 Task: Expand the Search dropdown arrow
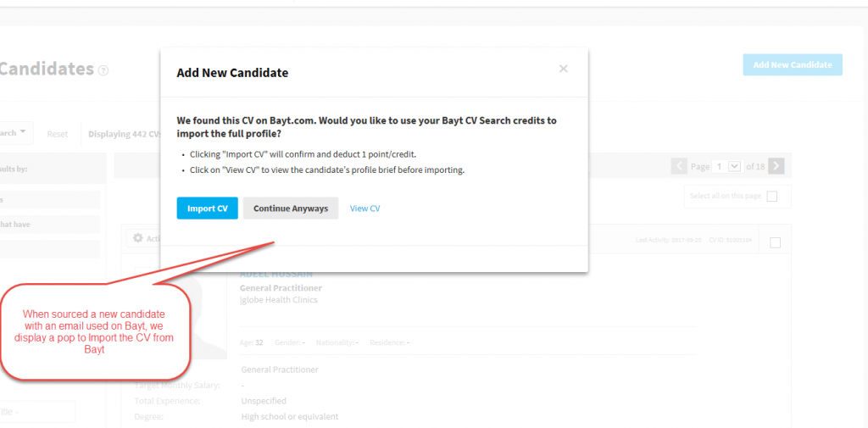pyautogui.click(x=23, y=131)
